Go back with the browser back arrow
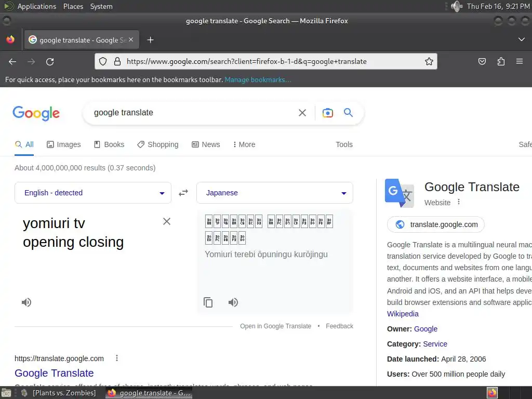532x399 pixels. point(12,61)
